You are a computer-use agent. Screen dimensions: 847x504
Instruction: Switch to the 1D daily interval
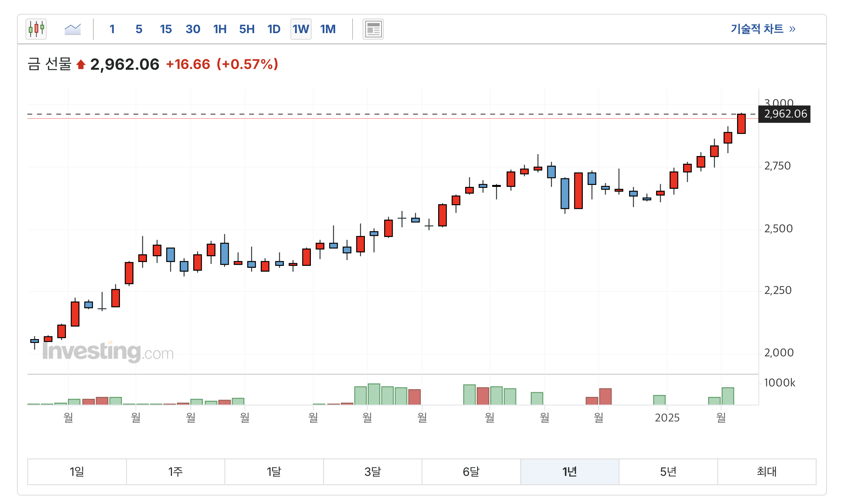point(274,29)
